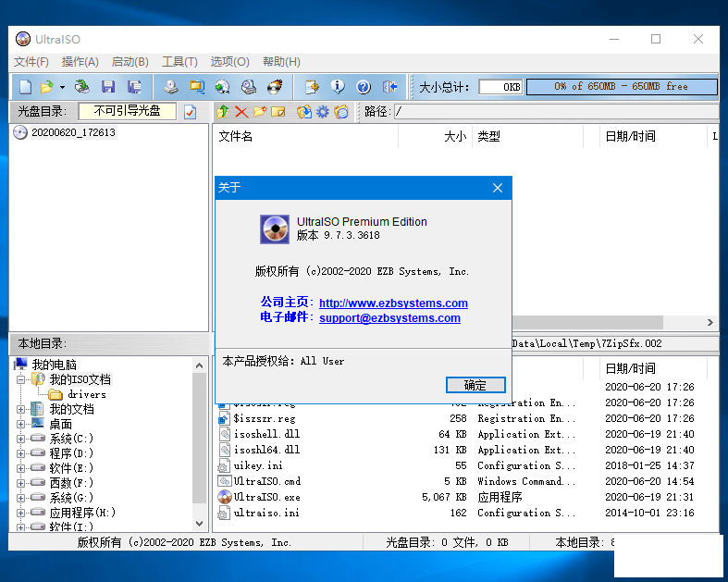728x582 pixels.
Task: Click the folder properties icon next to gear
Action: (341, 111)
